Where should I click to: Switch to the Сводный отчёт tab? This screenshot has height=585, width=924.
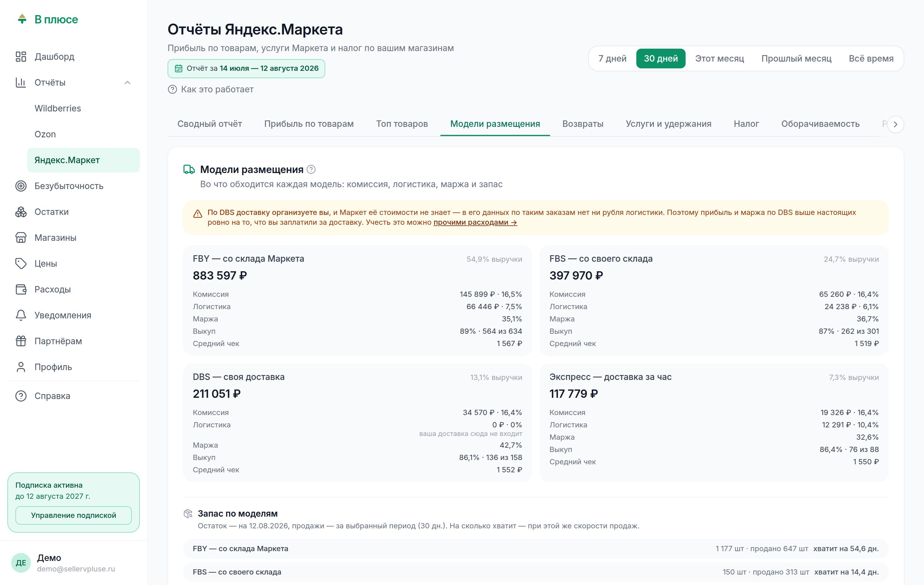point(209,124)
